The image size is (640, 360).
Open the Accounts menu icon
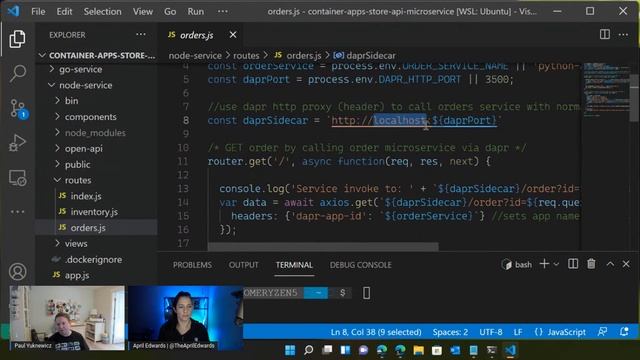(x=18, y=272)
